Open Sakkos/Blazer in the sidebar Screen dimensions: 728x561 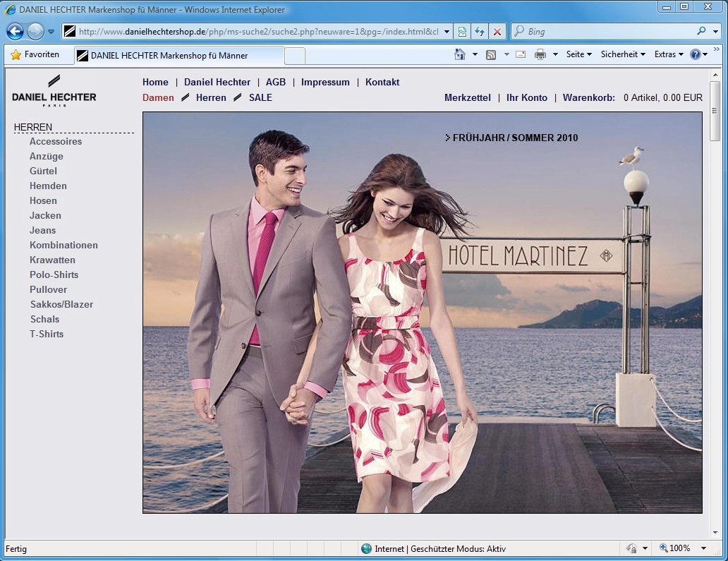pyautogui.click(x=62, y=305)
